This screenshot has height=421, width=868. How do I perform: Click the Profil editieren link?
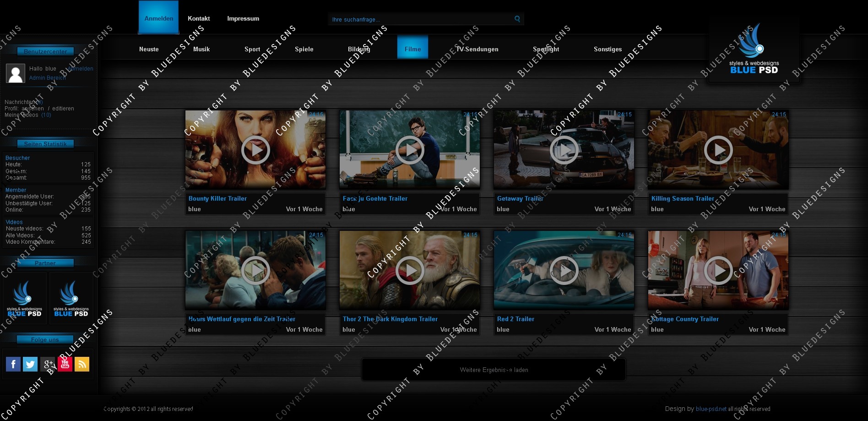63,109
